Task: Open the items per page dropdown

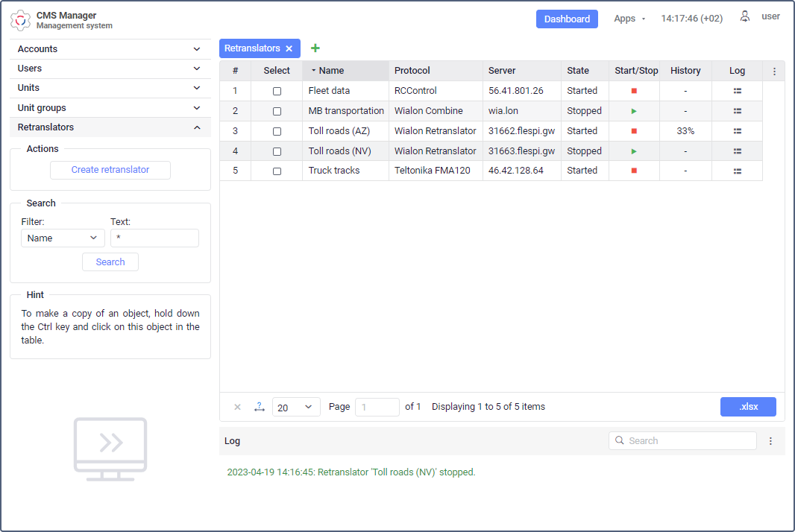Action: (296, 407)
